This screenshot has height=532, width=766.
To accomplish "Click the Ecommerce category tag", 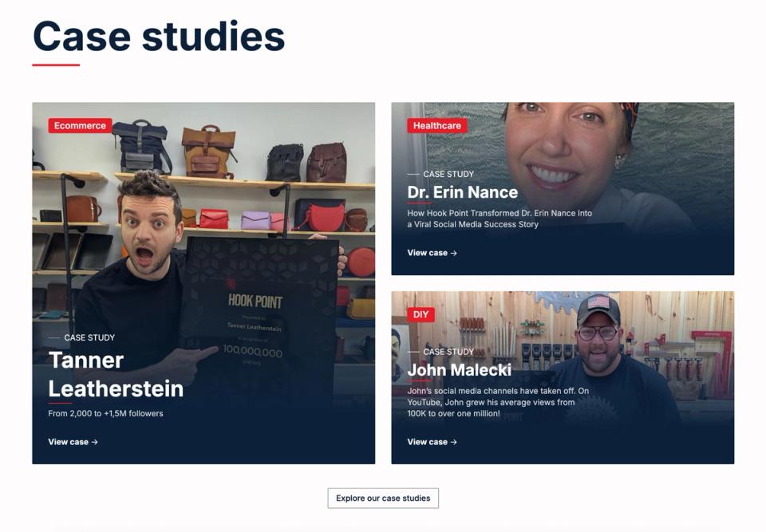I will tap(80, 125).
